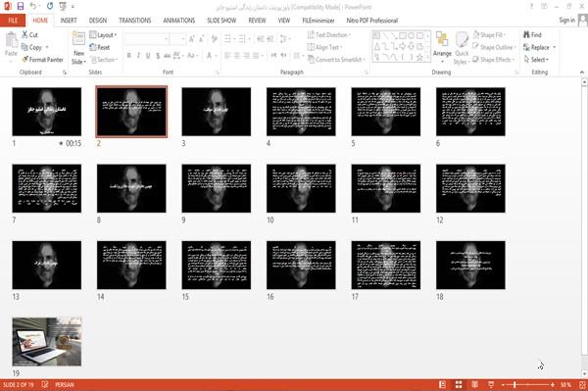588x391 pixels.
Task: Collapse the ribbon arrow
Action: pyautogui.click(x=581, y=72)
